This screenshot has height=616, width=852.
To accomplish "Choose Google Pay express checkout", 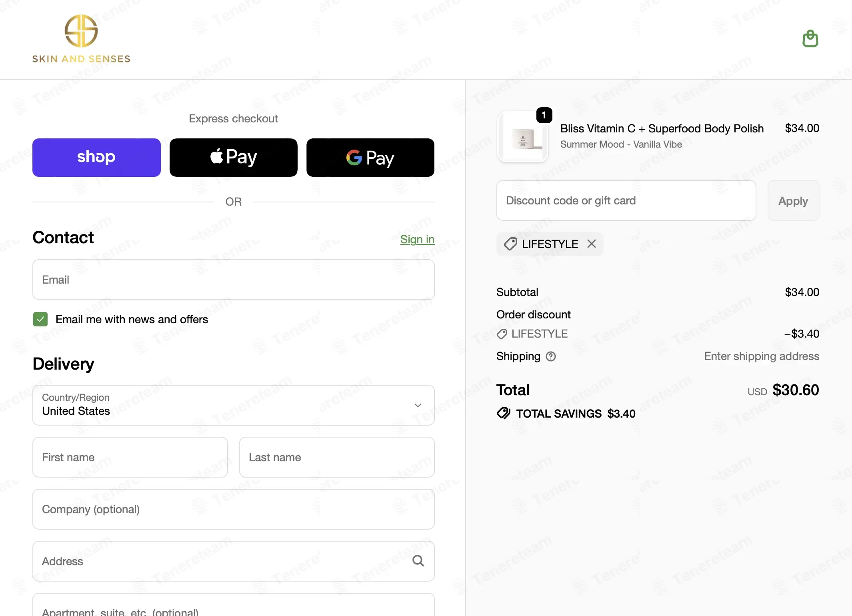I will point(370,158).
